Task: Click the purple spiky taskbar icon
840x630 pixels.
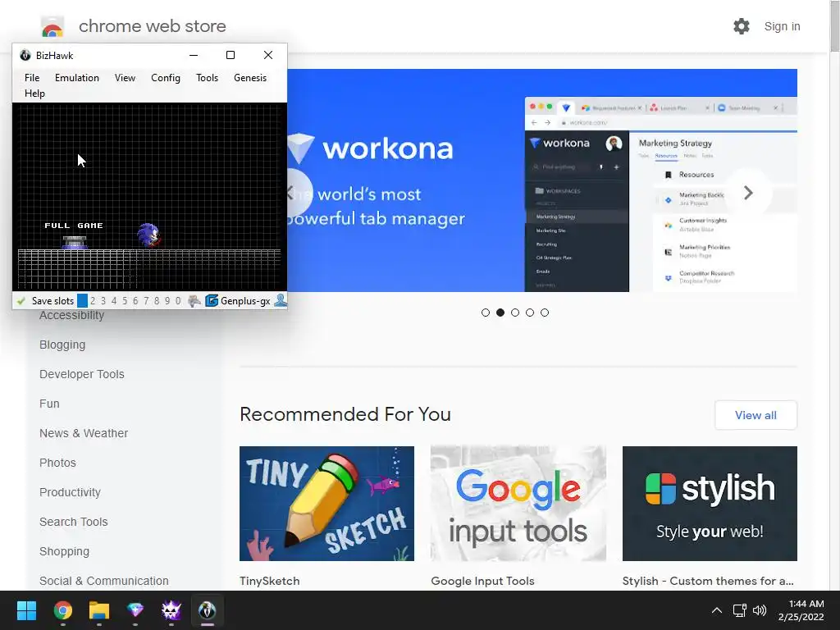Action: coord(171,610)
